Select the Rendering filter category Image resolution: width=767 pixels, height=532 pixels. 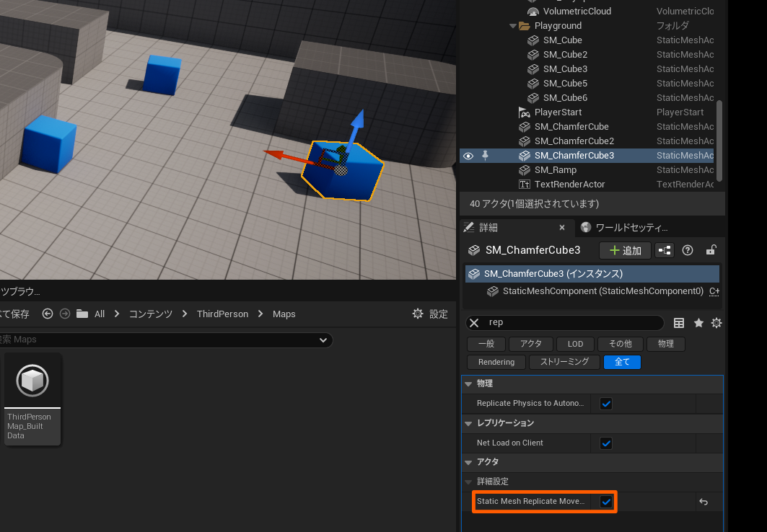click(x=496, y=362)
